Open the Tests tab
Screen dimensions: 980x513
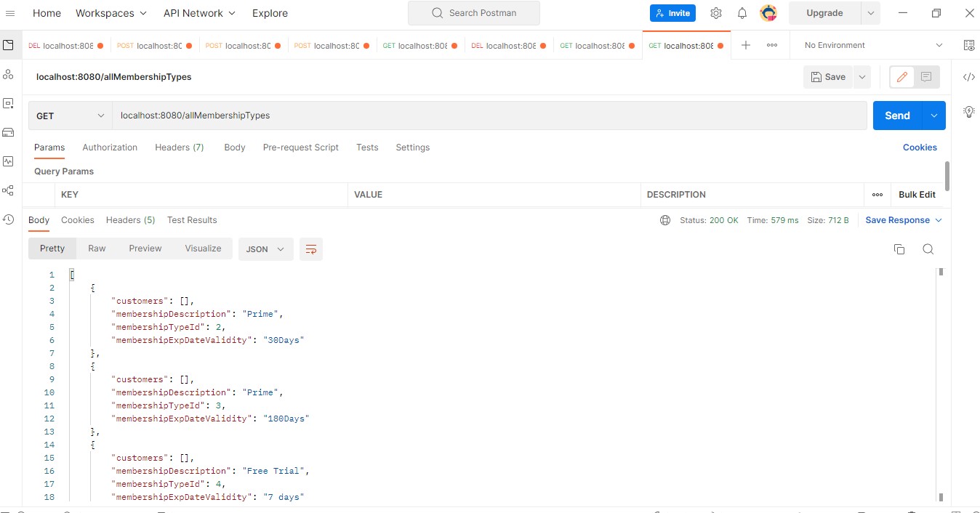[x=367, y=147]
